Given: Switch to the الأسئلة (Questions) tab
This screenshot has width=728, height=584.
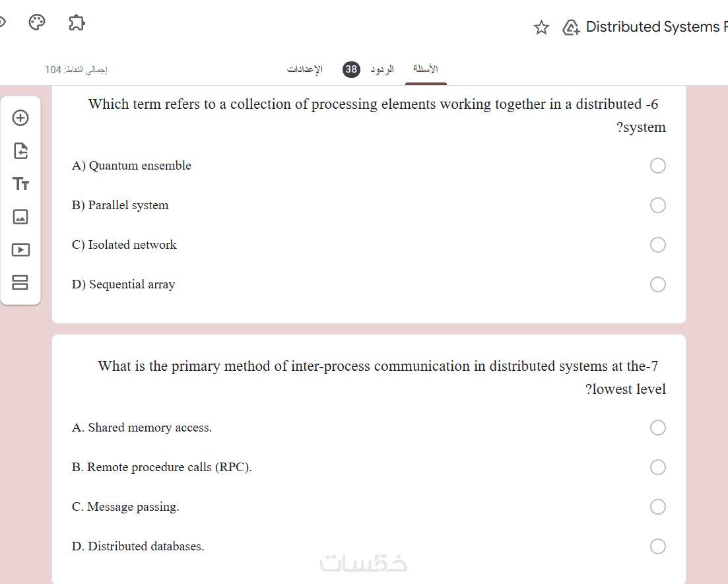Looking at the screenshot, I should pos(426,69).
